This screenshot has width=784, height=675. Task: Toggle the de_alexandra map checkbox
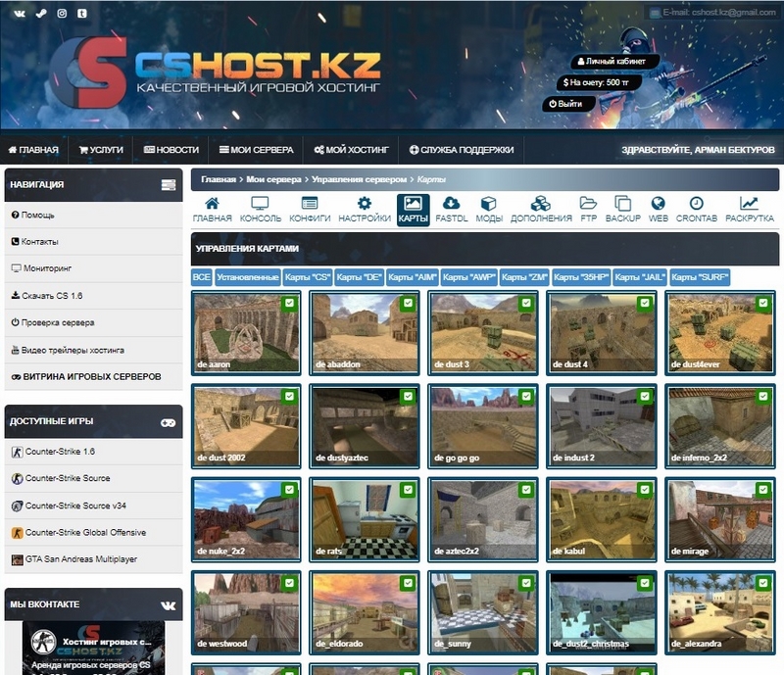pyautogui.click(x=763, y=583)
